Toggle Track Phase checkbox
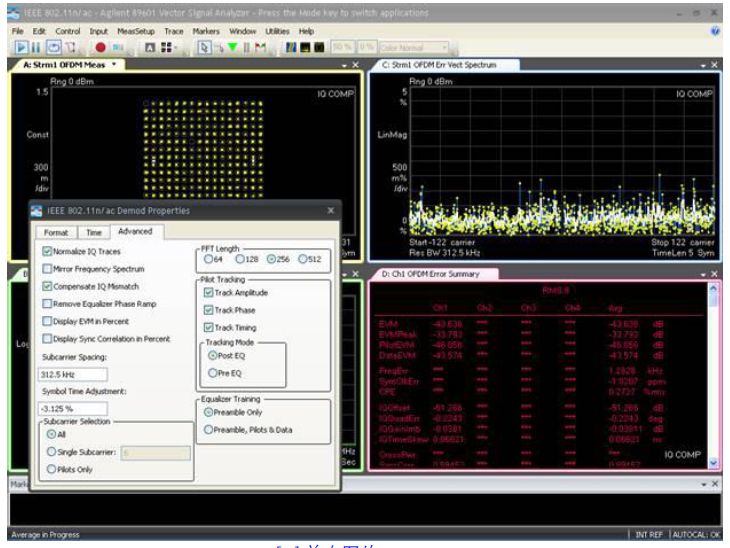The height and width of the screenshot is (548, 730). pos(208,310)
